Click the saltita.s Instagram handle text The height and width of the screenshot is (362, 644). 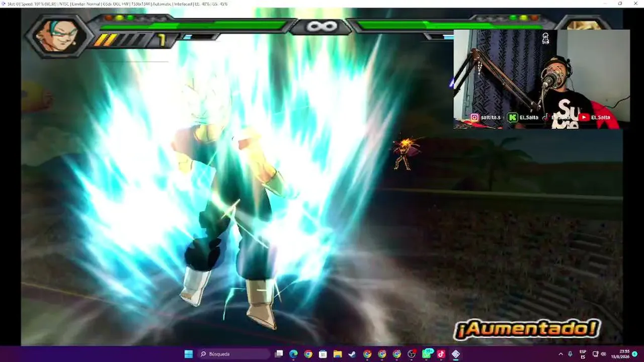[491, 117]
